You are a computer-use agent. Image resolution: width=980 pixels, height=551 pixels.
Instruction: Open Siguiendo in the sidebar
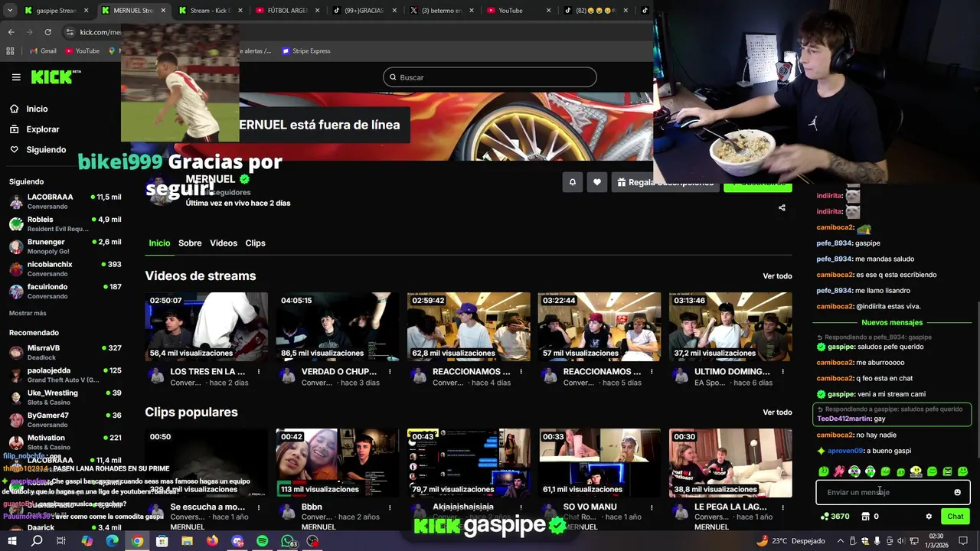[x=45, y=150]
